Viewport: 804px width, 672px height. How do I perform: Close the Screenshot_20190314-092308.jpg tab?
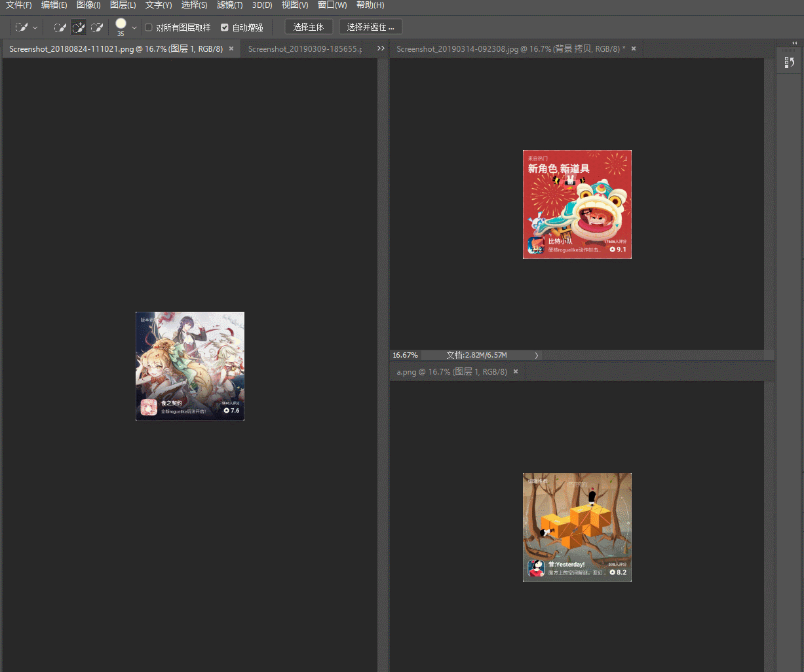(x=634, y=49)
